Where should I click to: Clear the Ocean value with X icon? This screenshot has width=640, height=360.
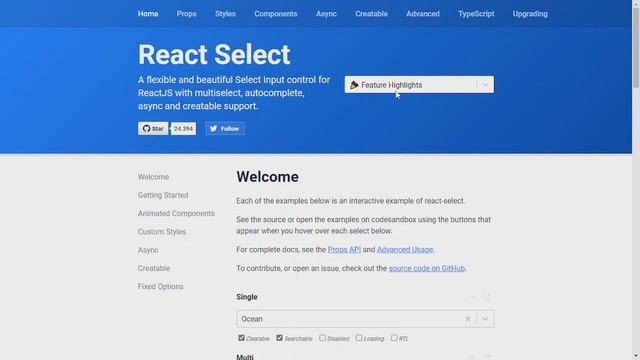pos(468,319)
